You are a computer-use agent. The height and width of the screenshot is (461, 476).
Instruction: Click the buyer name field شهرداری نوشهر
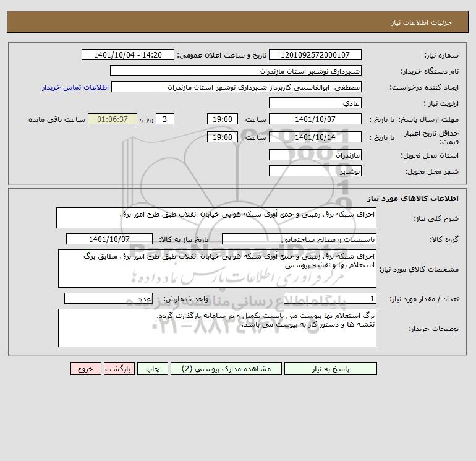[236, 71]
